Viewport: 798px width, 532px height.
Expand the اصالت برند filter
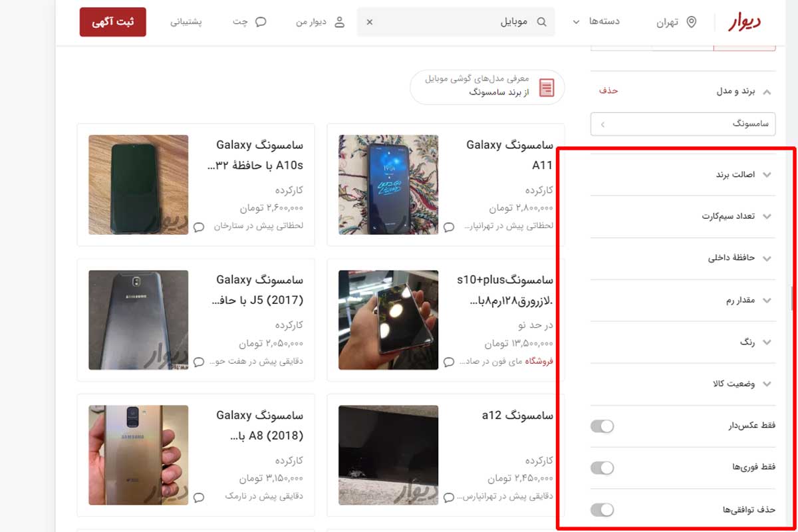point(683,175)
